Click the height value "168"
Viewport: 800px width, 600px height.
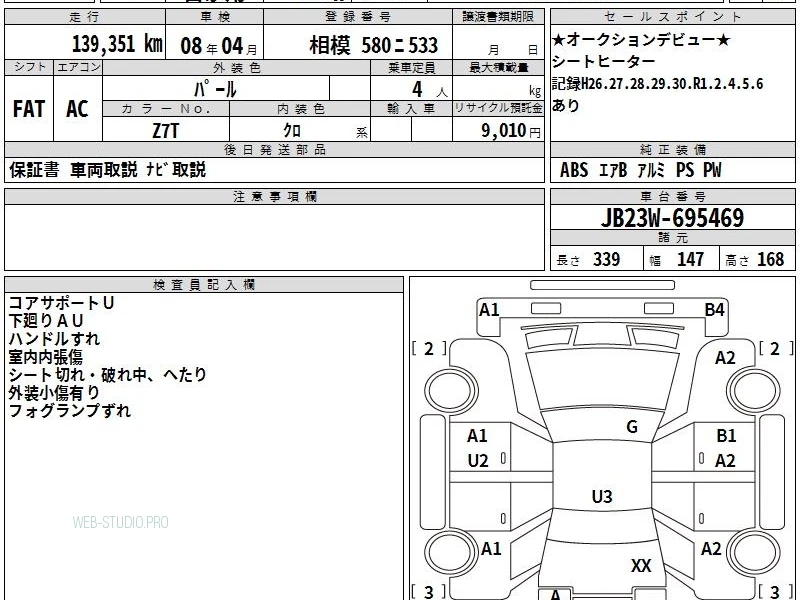click(770, 259)
